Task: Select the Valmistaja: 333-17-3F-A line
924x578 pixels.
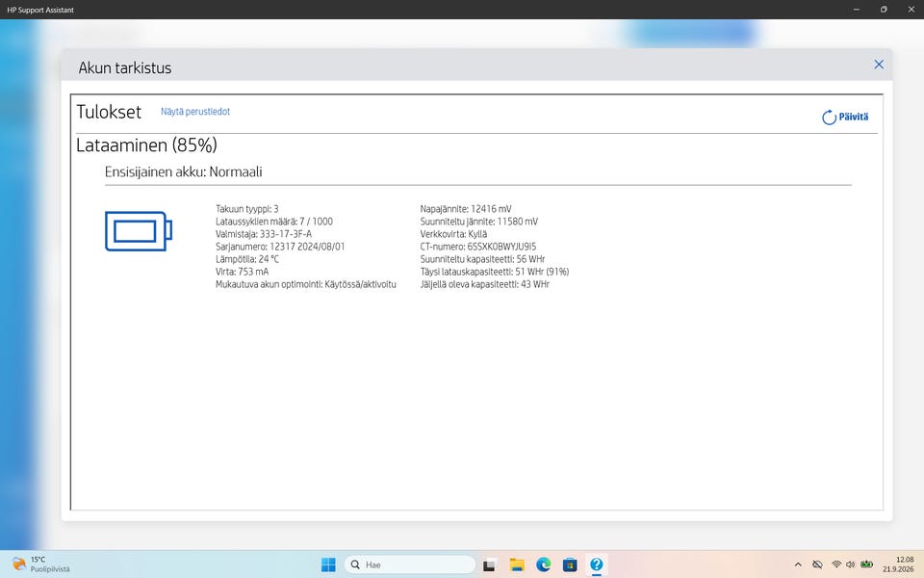Action: click(x=264, y=234)
